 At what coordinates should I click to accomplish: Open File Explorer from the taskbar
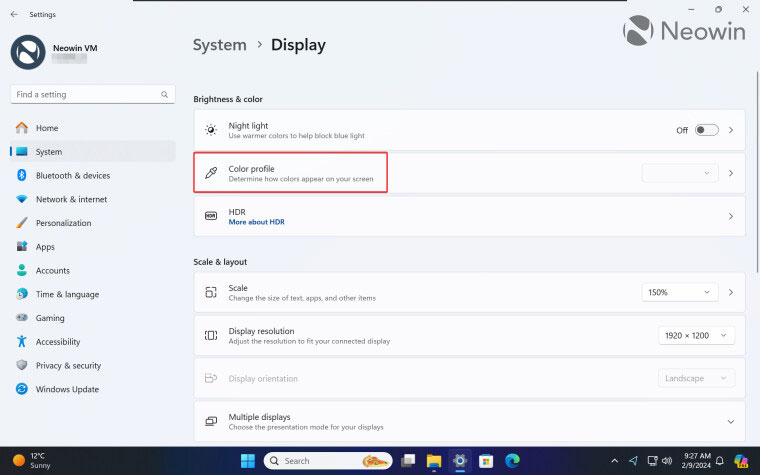coord(434,461)
